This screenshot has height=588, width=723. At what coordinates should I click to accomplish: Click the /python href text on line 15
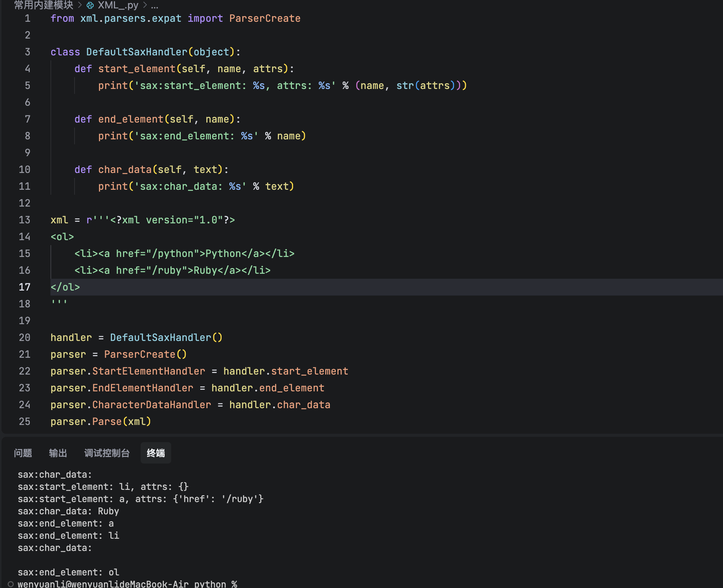click(173, 254)
